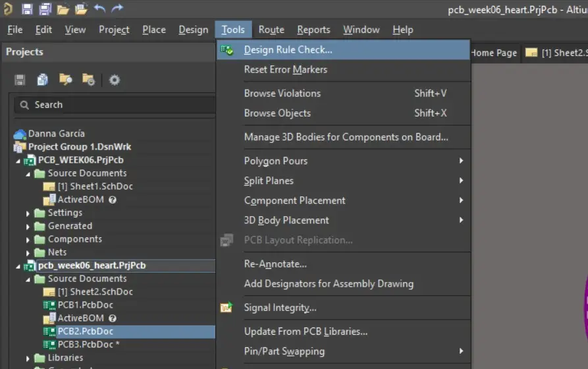
Task: Collapse the PCB_WEEK06.PrjPcb project tree
Action: click(x=19, y=160)
